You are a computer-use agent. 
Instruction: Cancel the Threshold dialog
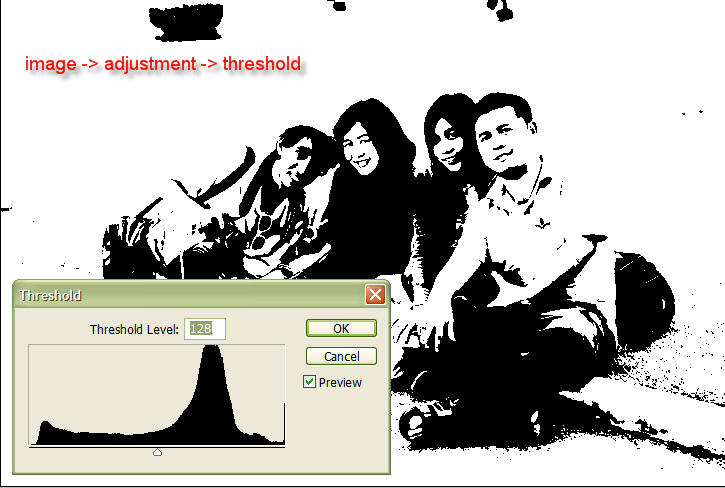click(x=341, y=356)
